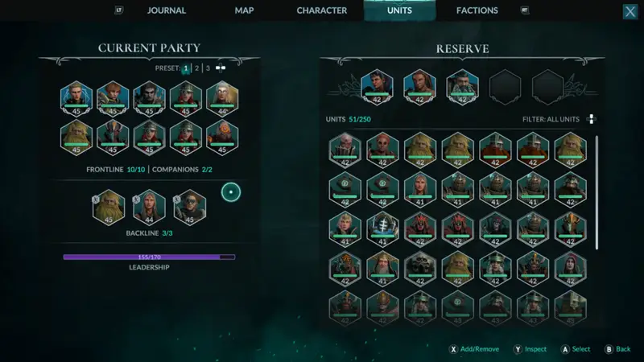Open the Factions tab
The image size is (644, 362).
click(x=477, y=10)
